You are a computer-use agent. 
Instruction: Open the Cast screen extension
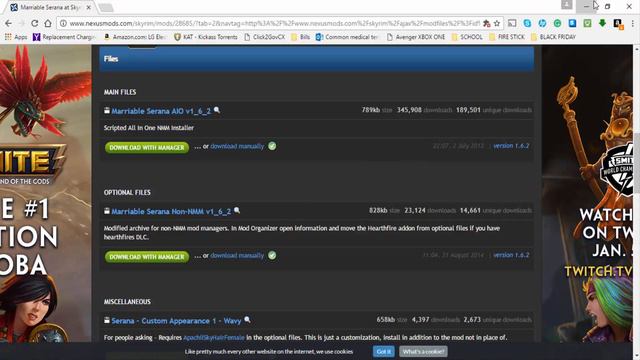pos(512,23)
